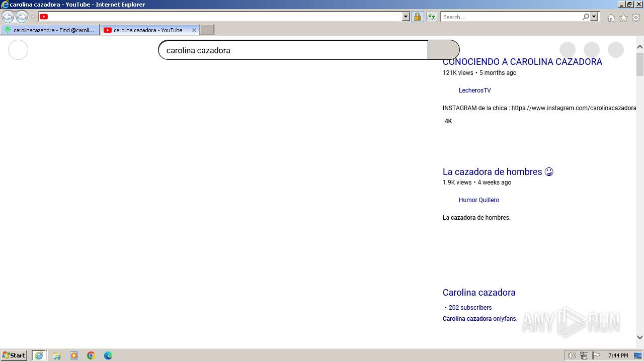Click the 202 subscribers link
This screenshot has width=644, height=362.
tap(470, 308)
